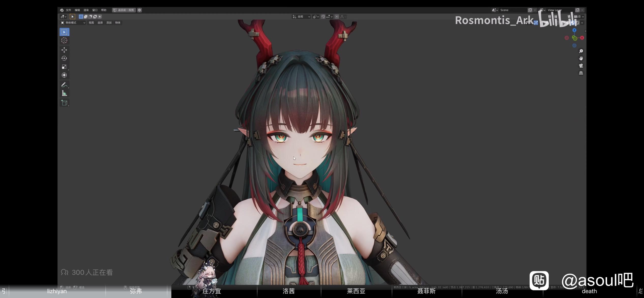Pick the Annotate pencil tool

[64, 85]
